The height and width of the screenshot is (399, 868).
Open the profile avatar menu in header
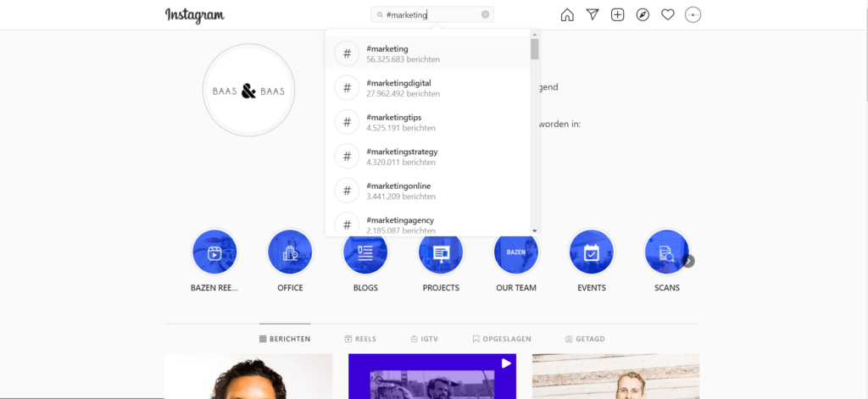[693, 15]
